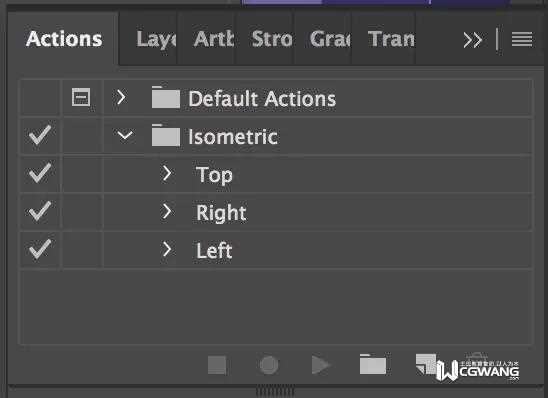Create a new action via the bottom icon
Viewport: 548px width, 398px height.
click(426, 364)
